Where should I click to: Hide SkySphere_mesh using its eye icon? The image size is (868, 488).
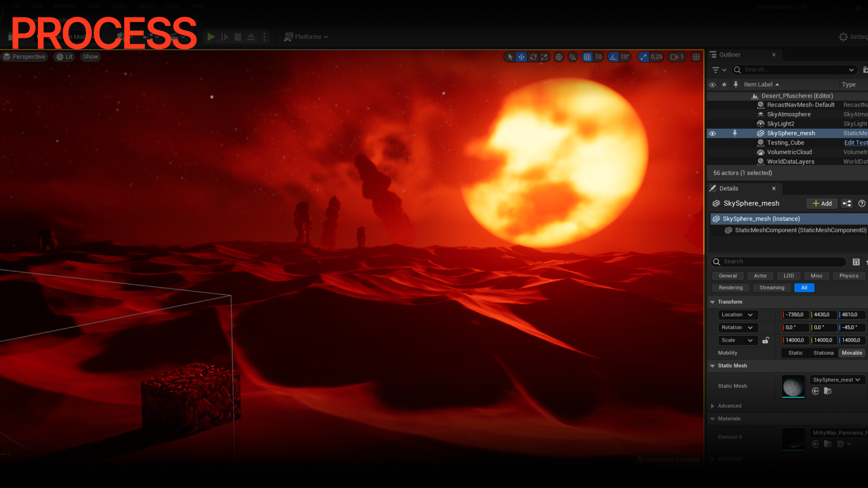point(712,133)
